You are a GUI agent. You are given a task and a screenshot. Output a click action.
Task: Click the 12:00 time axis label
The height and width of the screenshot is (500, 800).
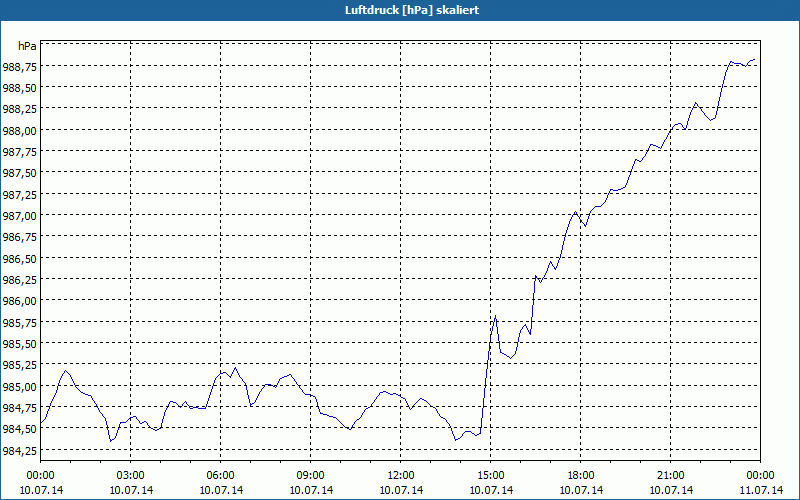[x=401, y=476]
